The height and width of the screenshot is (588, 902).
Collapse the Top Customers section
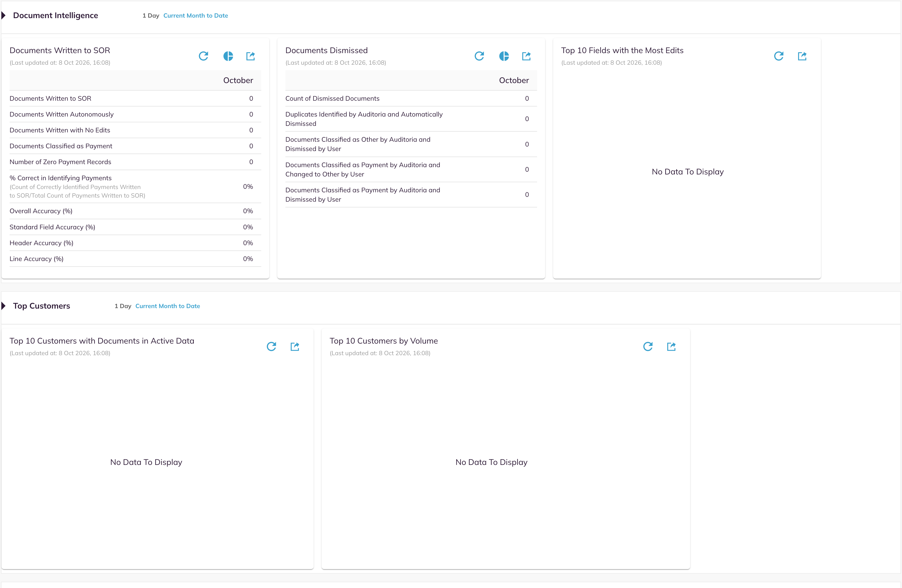click(x=4, y=306)
